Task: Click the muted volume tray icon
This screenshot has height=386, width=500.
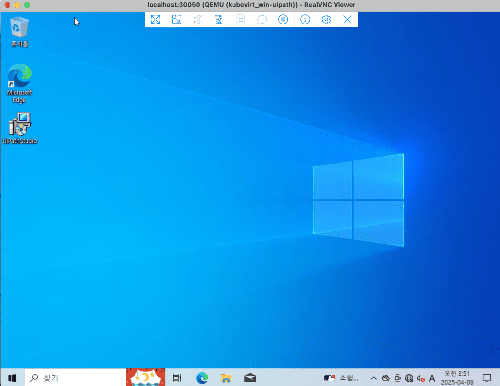Action: tap(421, 378)
